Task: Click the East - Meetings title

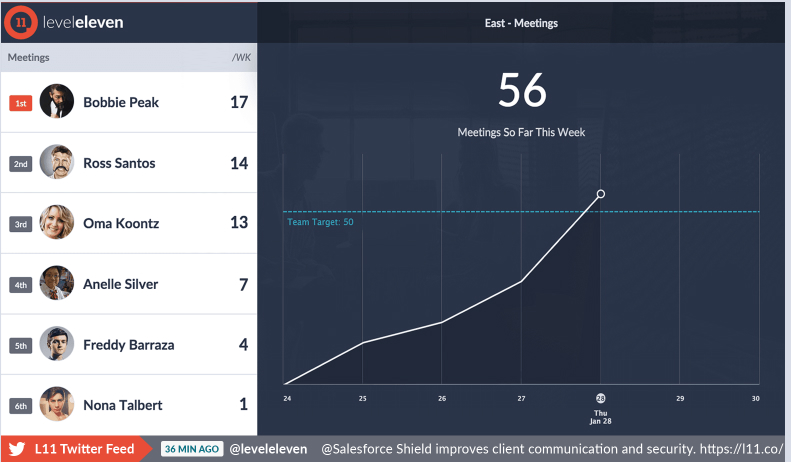Action: [x=523, y=23]
